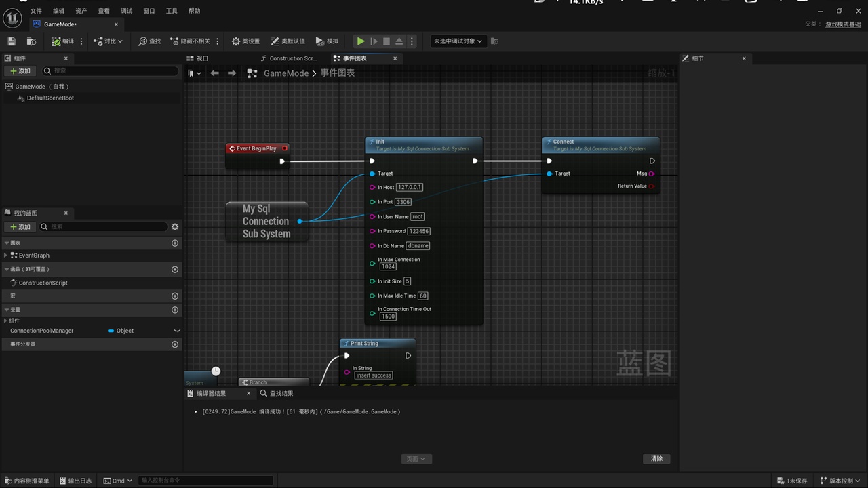This screenshot has width=868, height=488.
Task: Click the Eject button in play controls
Action: click(x=399, y=41)
